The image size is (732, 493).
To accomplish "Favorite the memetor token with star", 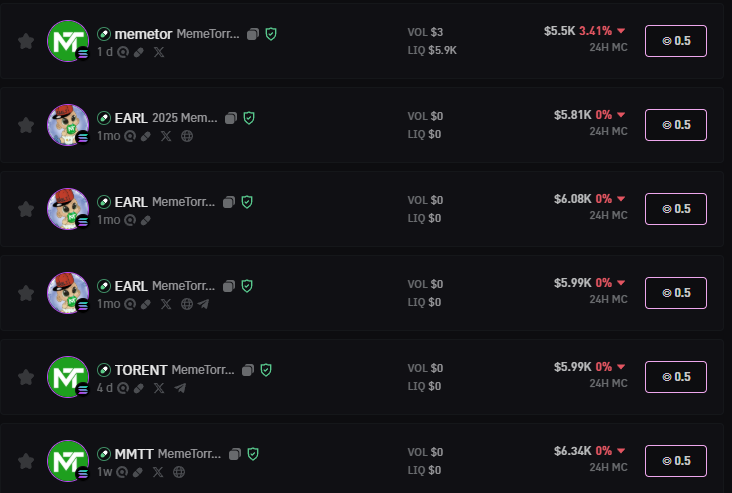I will (x=26, y=41).
